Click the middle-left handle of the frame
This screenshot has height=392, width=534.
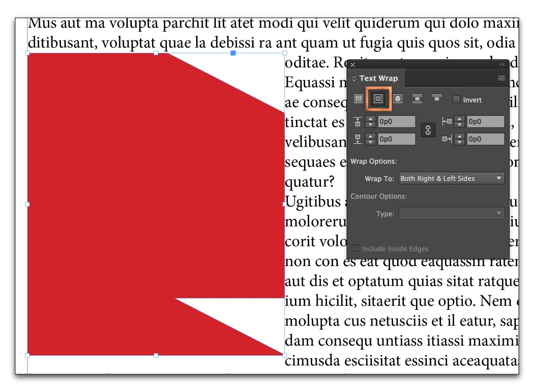point(28,204)
